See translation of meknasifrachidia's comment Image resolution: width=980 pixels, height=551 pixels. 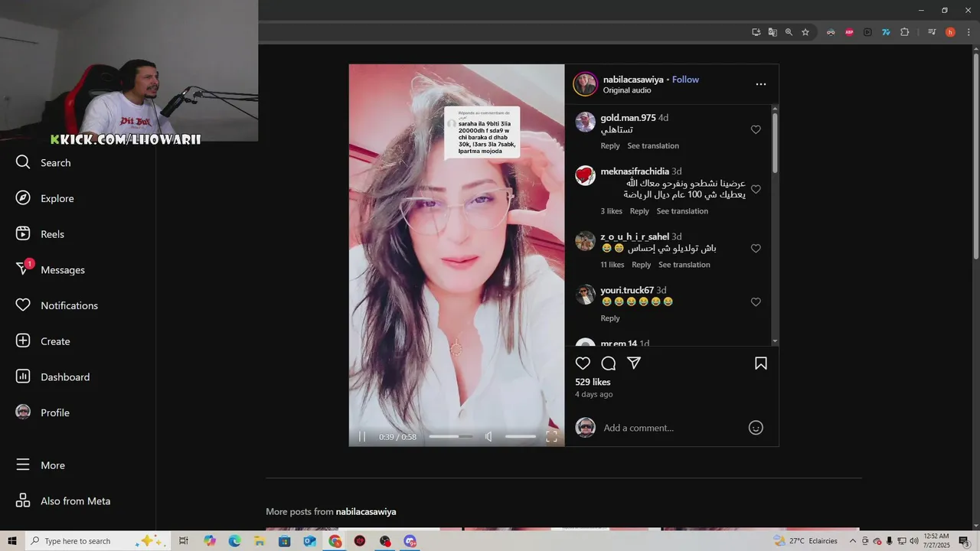(x=682, y=211)
